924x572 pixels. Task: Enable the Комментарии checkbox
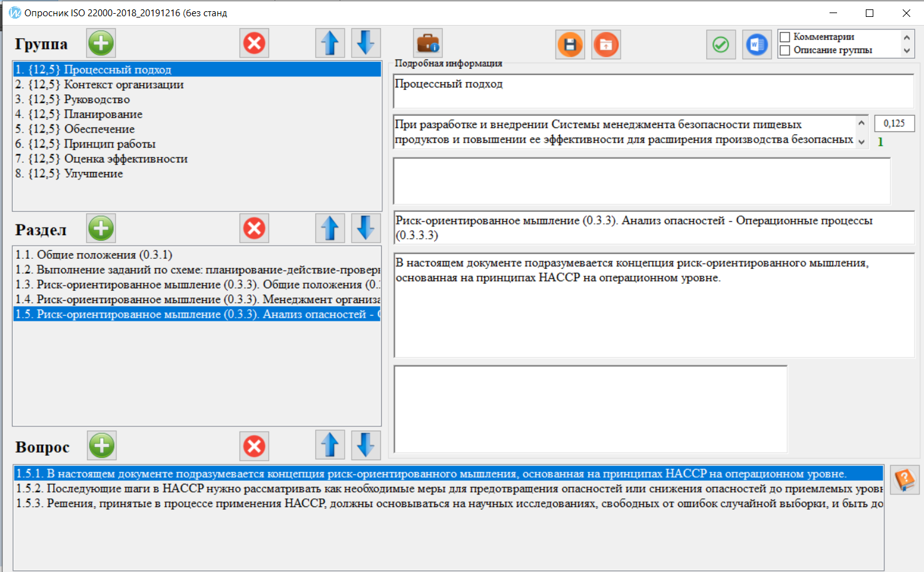785,37
